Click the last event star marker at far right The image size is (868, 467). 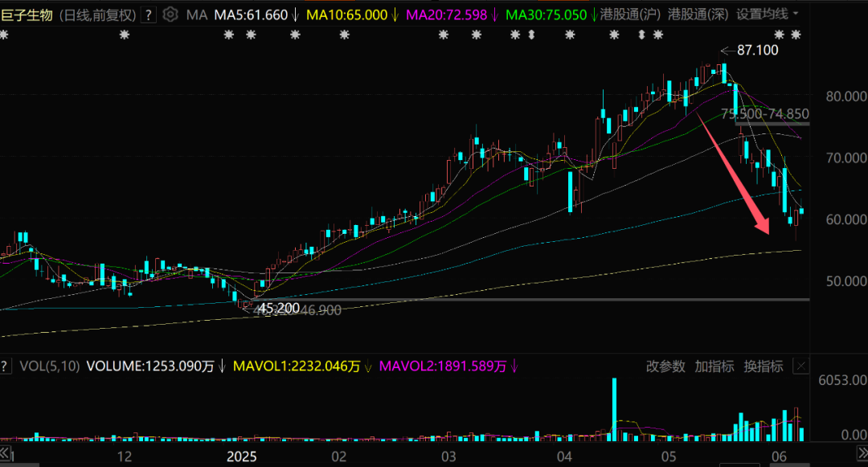pyautogui.click(x=796, y=35)
